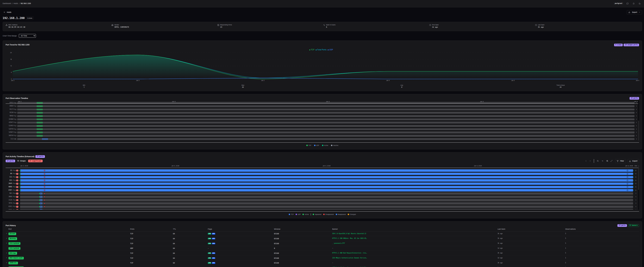Open the notifications bell icon
The height and width of the screenshot is (267, 644).
click(x=633, y=4)
